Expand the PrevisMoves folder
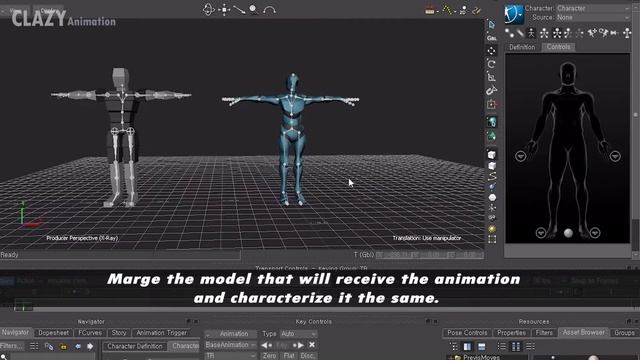Image resolution: width=640 pixels, height=360 pixels. 451,358
